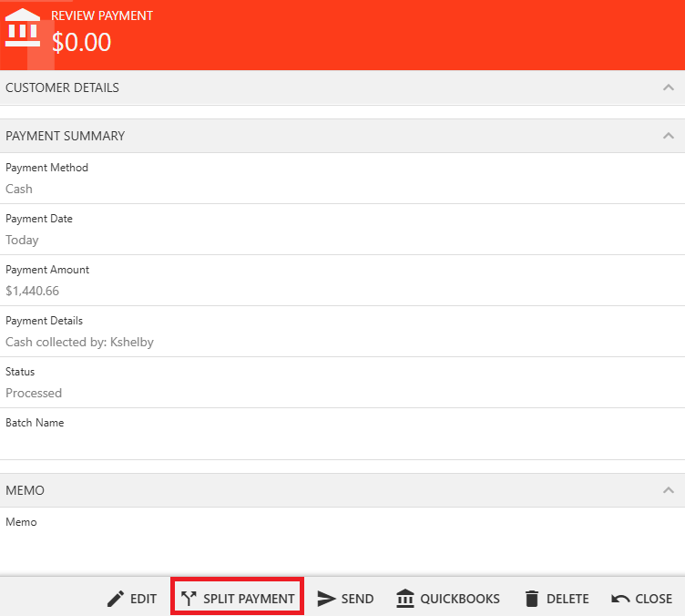Screen dimensions: 685x616
Task: Click the Status label
Action: [20, 372]
